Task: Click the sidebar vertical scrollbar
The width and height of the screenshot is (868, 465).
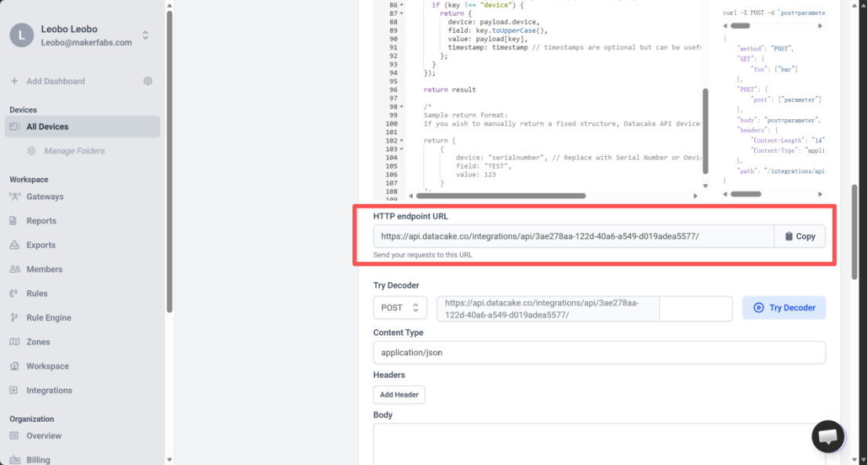Action: [x=170, y=162]
